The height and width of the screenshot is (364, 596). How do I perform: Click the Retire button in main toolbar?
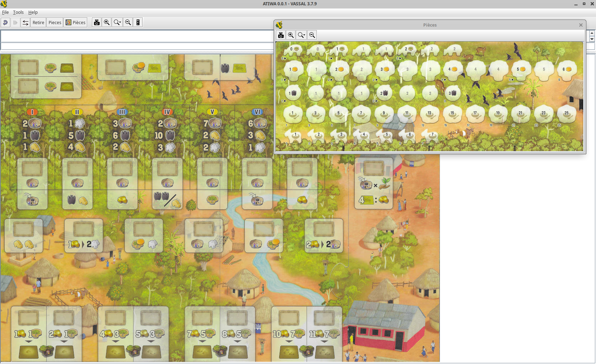pyautogui.click(x=38, y=22)
